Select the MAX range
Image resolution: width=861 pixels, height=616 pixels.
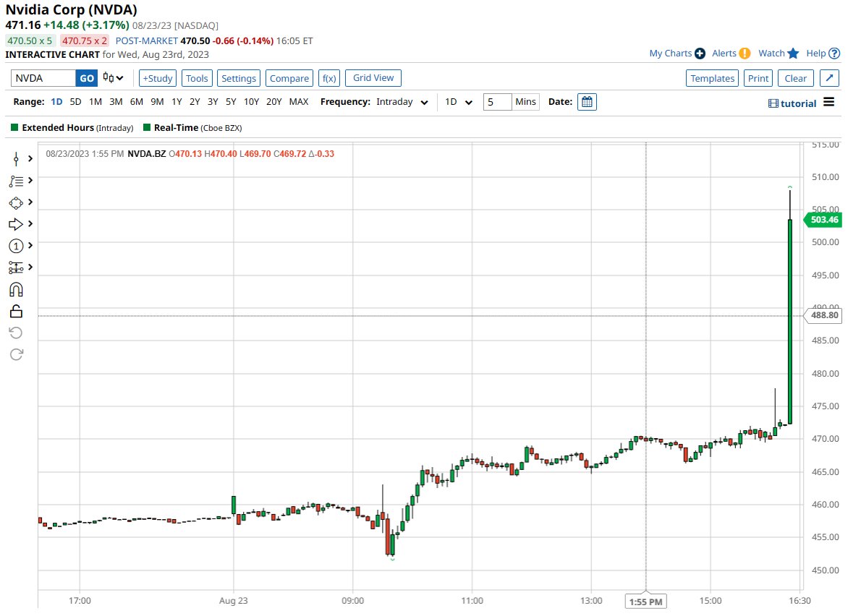(x=299, y=102)
